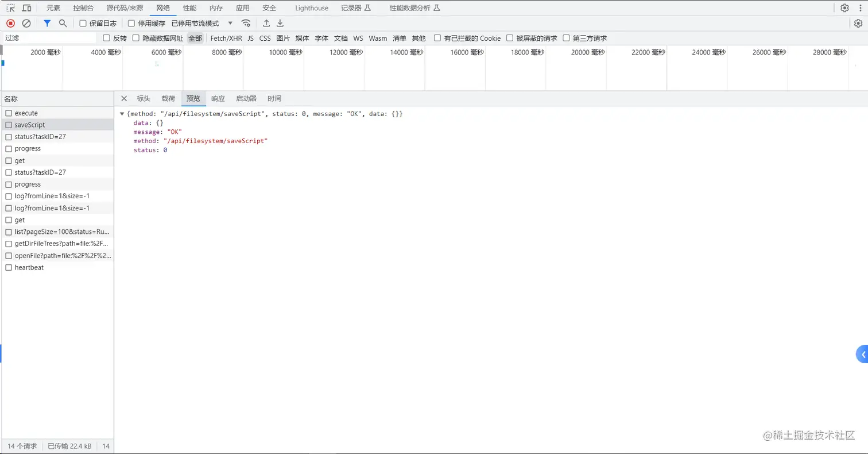Screen dimensions: 868x454
Task: Open network conditions Wi-Fi icon
Action: click(x=246, y=23)
